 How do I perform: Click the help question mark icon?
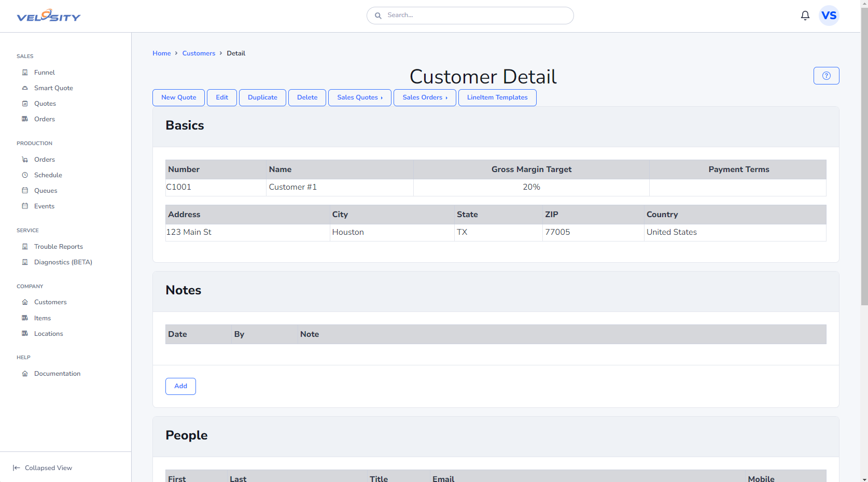pyautogui.click(x=826, y=76)
